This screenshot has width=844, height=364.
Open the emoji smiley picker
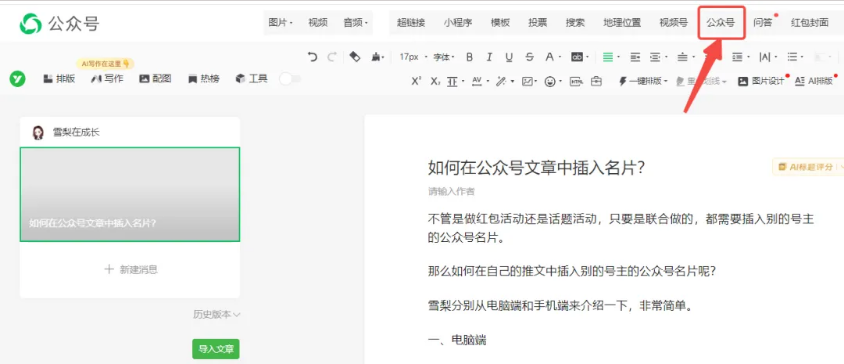pos(552,81)
